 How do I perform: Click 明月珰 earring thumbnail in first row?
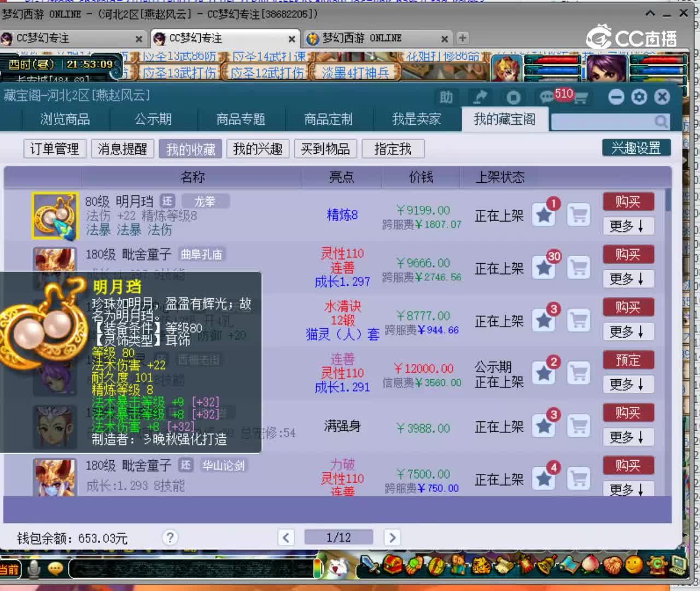pos(55,216)
